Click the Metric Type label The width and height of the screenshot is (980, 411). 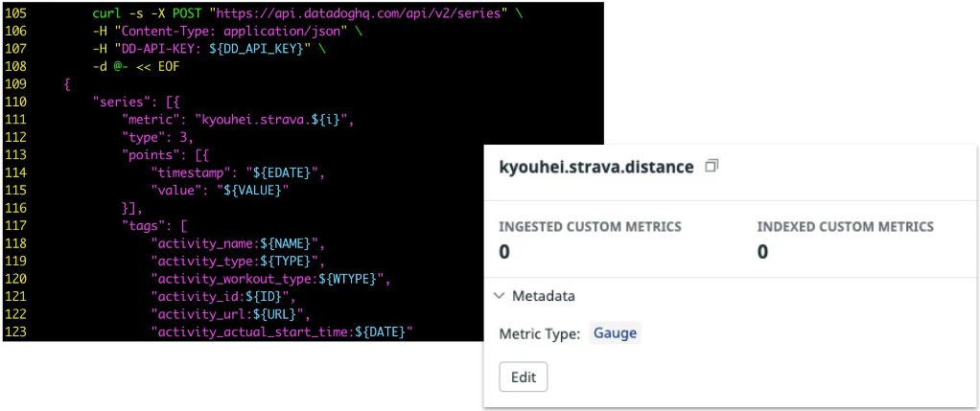pyautogui.click(x=540, y=333)
